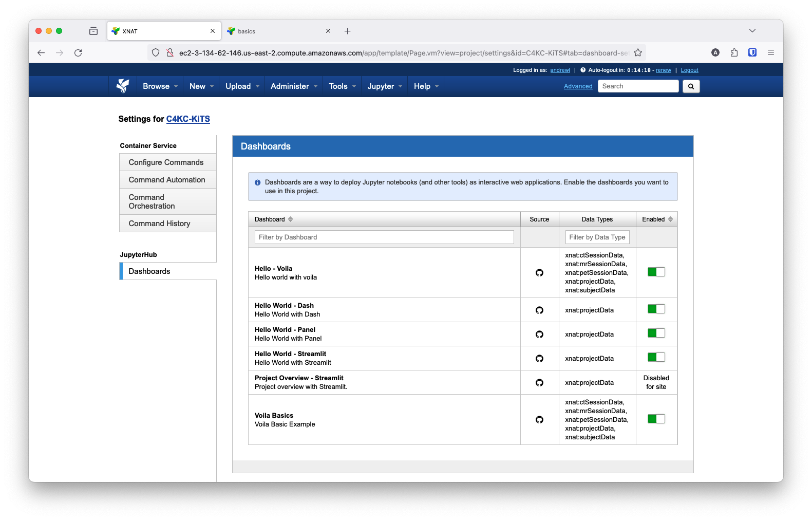Expand the Administer menu
The image size is (812, 520).
tap(293, 86)
